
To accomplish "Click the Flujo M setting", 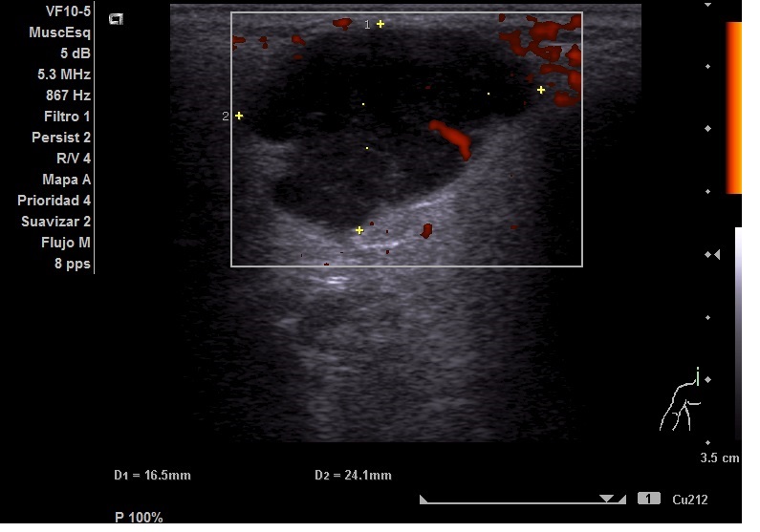I will (x=65, y=243).
